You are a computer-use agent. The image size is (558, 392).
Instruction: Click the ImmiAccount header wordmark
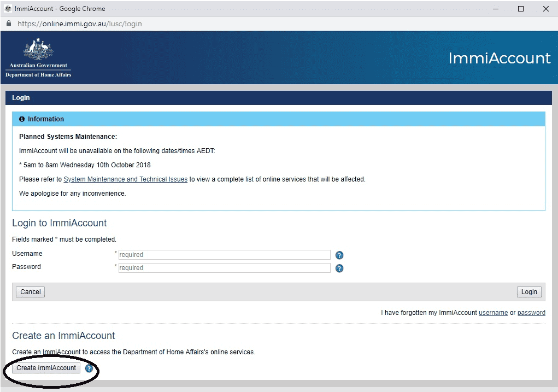[498, 58]
